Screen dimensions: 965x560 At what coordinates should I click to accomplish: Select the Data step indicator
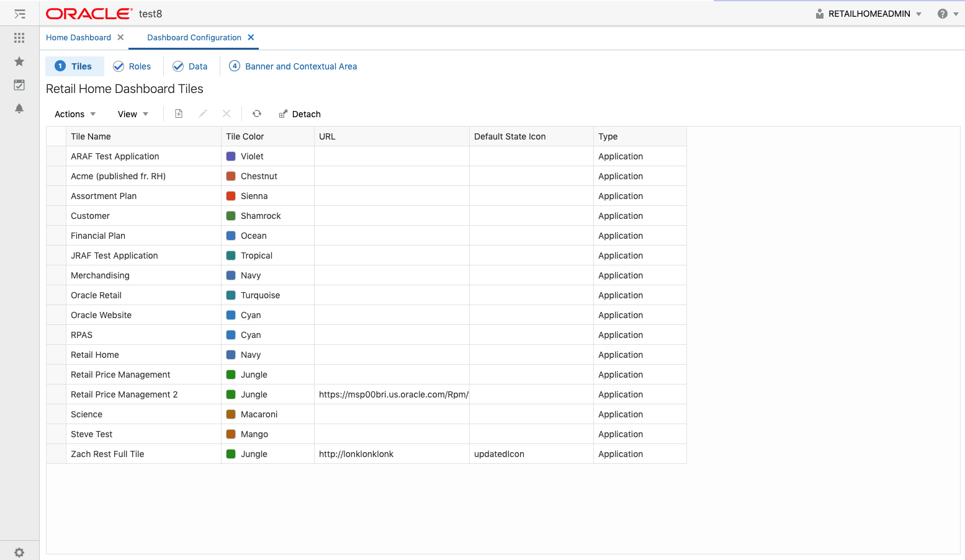[191, 66]
